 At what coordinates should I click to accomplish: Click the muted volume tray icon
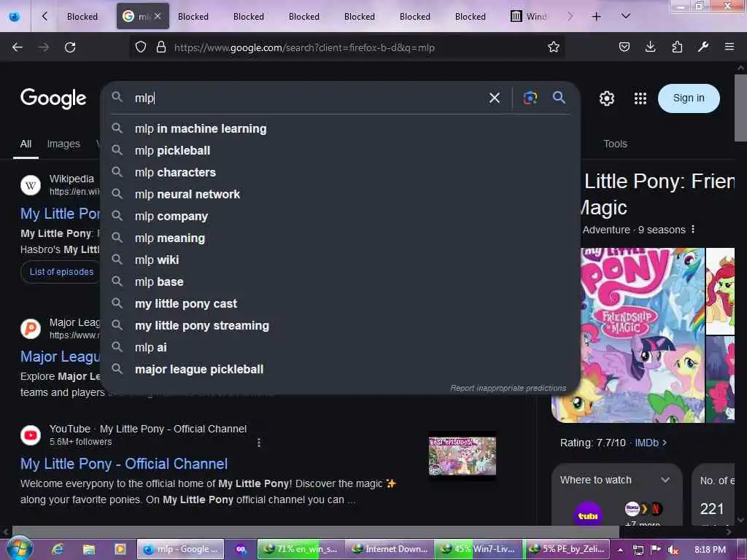pyautogui.click(x=673, y=550)
